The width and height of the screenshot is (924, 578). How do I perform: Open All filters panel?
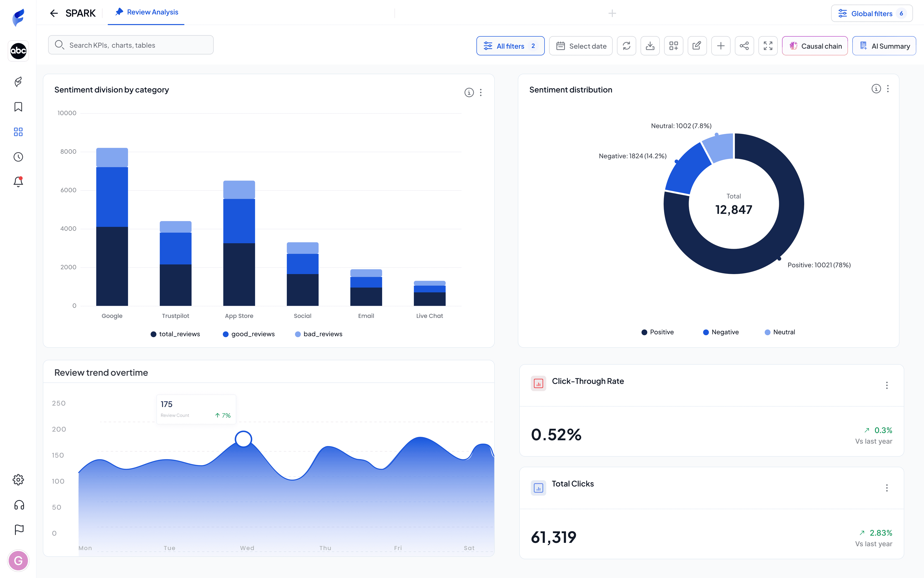[511, 46]
